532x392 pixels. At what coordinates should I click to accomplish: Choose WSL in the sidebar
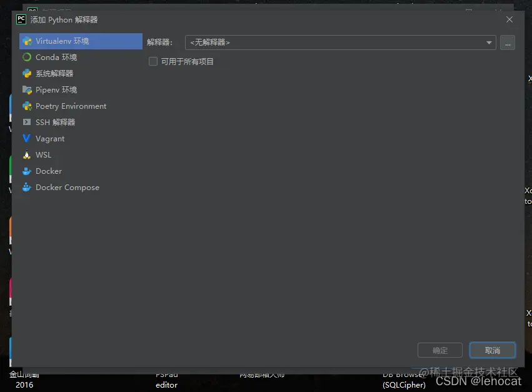[81, 155]
